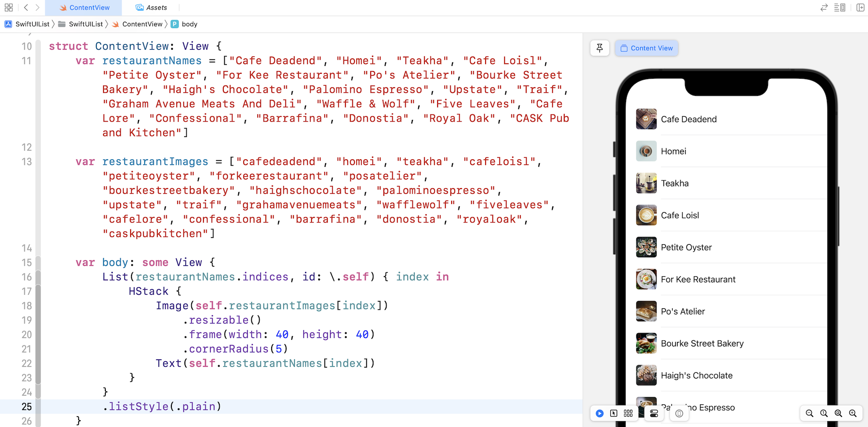Image resolution: width=868 pixels, height=427 pixels.
Task: Click the Content View preview label button
Action: (646, 48)
